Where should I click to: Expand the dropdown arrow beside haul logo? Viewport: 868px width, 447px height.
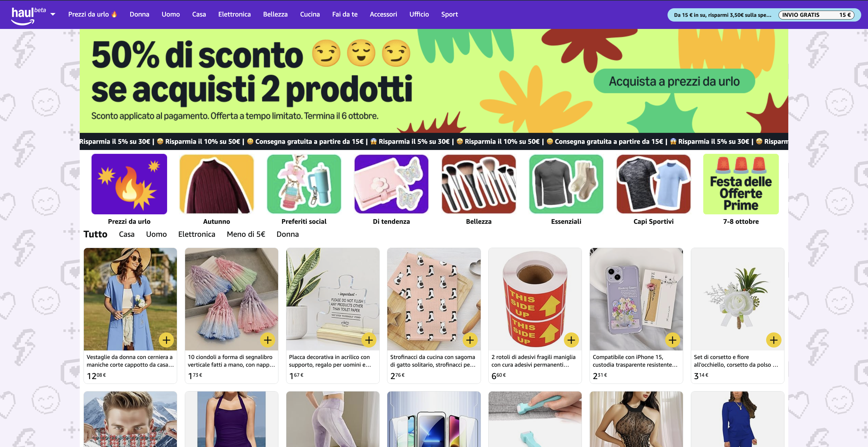[53, 14]
